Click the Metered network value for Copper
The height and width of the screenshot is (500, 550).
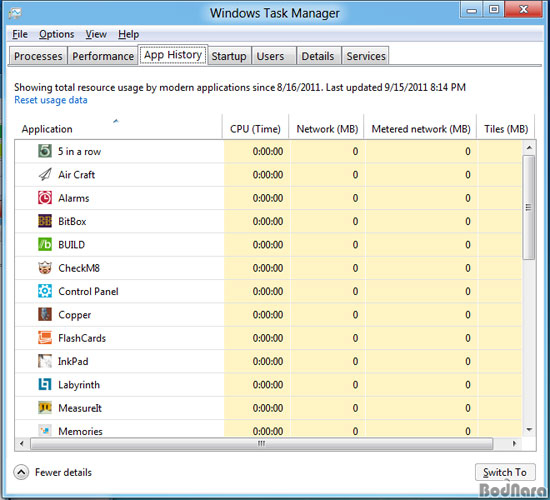[468, 315]
